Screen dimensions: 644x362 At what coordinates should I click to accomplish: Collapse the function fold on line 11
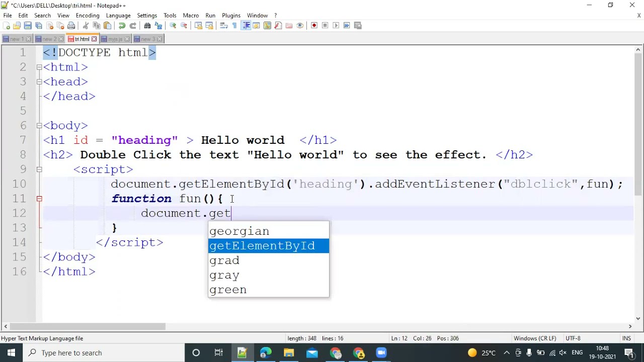[x=39, y=199]
